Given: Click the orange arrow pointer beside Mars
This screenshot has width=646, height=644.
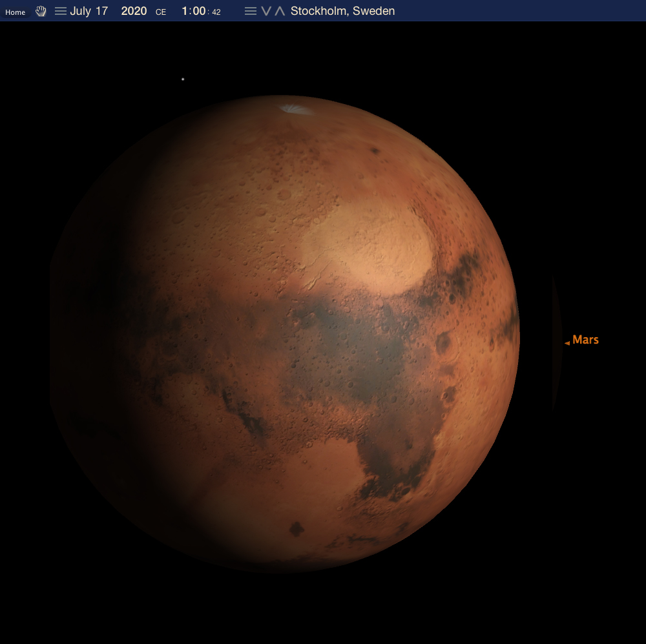Looking at the screenshot, I should (567, 343).
